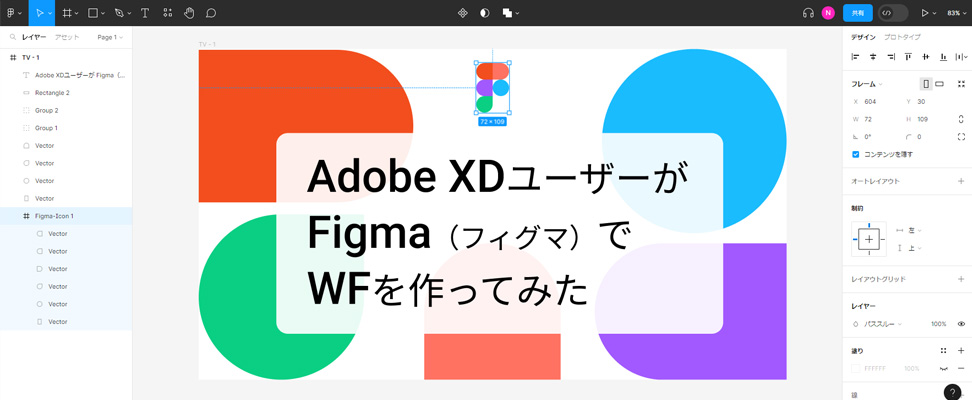
Task: Click the user avatar N
Action: coord(828,12)
